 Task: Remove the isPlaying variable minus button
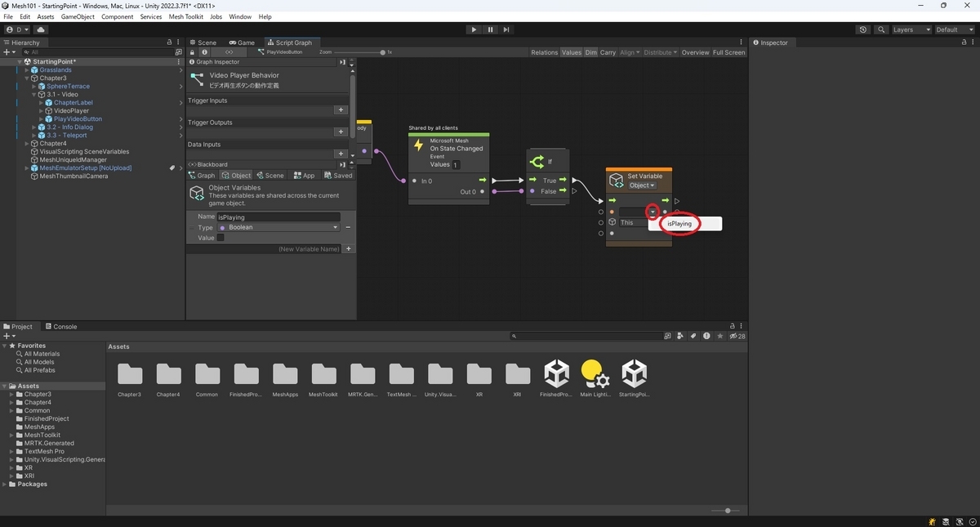pyautogui.click(x=348, y=227)
